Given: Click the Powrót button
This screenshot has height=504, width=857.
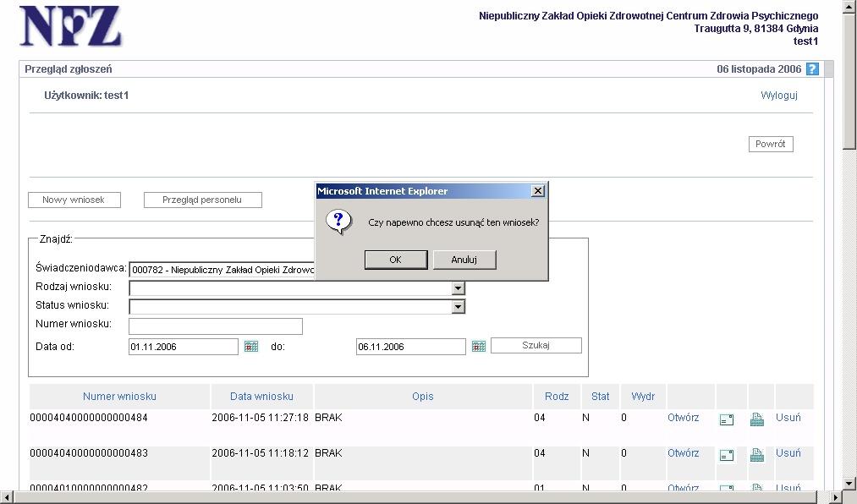Looking at the screenshot, I should (770, 144).
